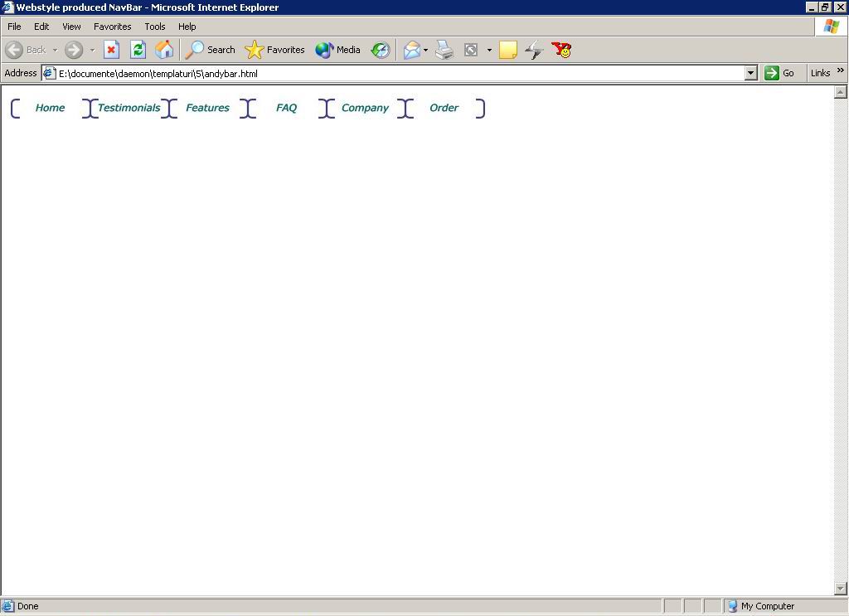This screenshot has height=616, width=849.
Task: Show the browsing History
Action: coord(380,50)
